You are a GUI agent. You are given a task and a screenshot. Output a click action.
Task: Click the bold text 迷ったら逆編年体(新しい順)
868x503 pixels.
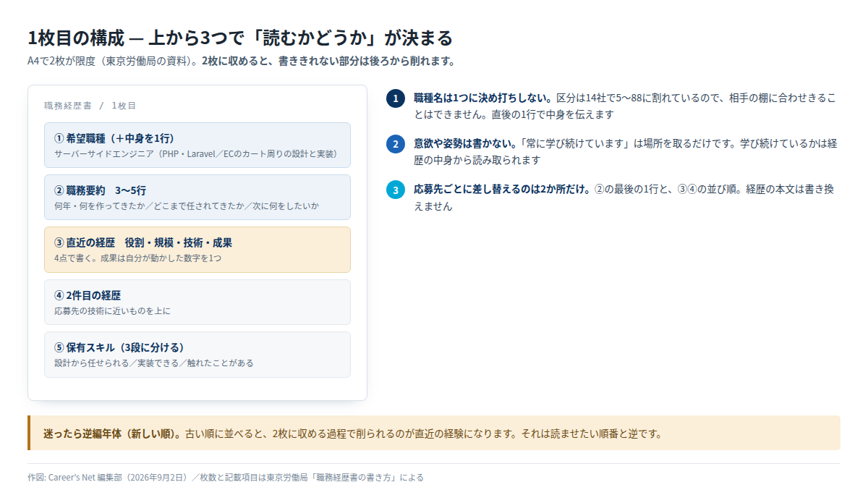pyautogui.click(x=112, y=434)
